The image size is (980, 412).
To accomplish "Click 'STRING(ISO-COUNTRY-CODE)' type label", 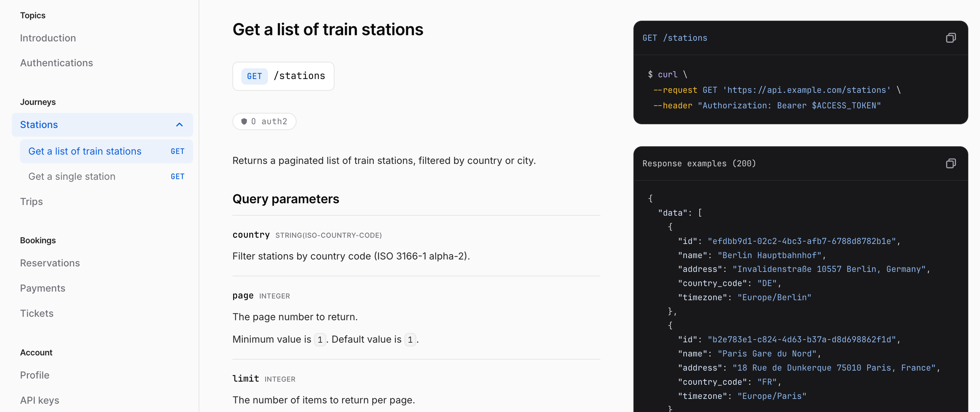I will click(329, 235).
